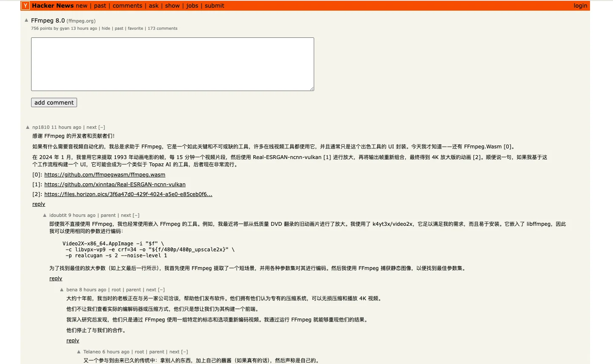The image size is (613, 364).
Task: Click the login link
Action: tap(580, 6)
